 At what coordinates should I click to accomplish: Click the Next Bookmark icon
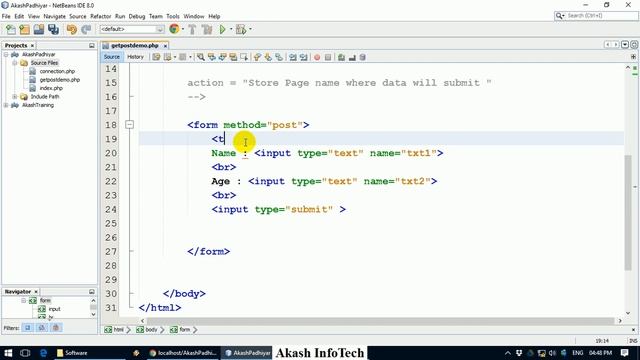coord(268,57)
